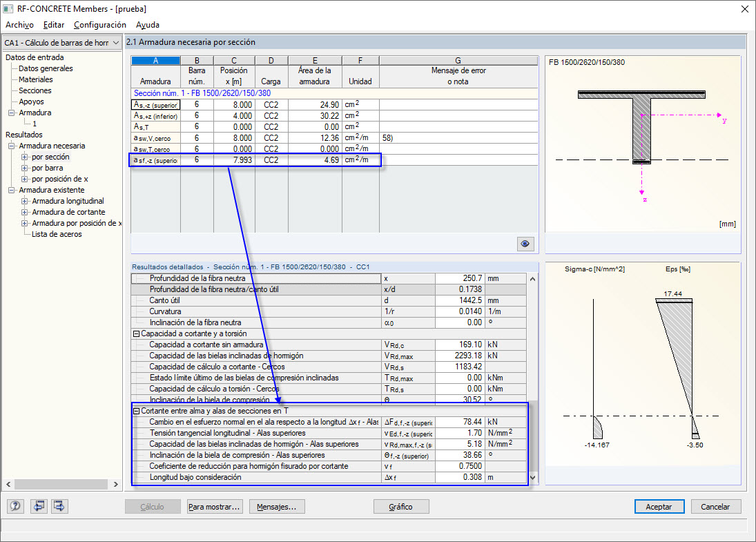Open the Ayuda menu
756x542 pixels.
pyautogui.click(x=148, y=25)
